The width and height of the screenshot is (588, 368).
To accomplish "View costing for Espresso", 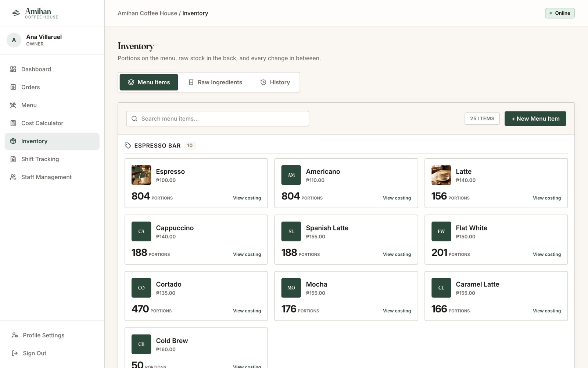I will pos(247,198).
